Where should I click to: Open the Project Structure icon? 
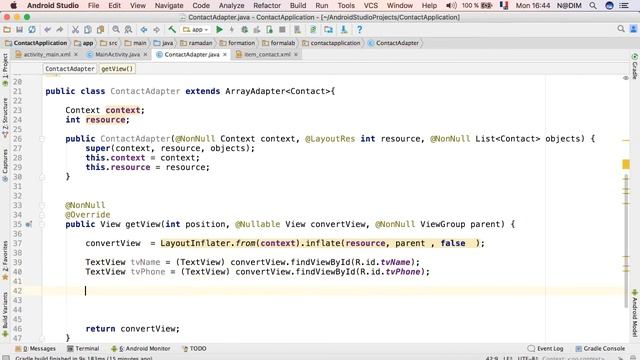[x=329, y=29]
